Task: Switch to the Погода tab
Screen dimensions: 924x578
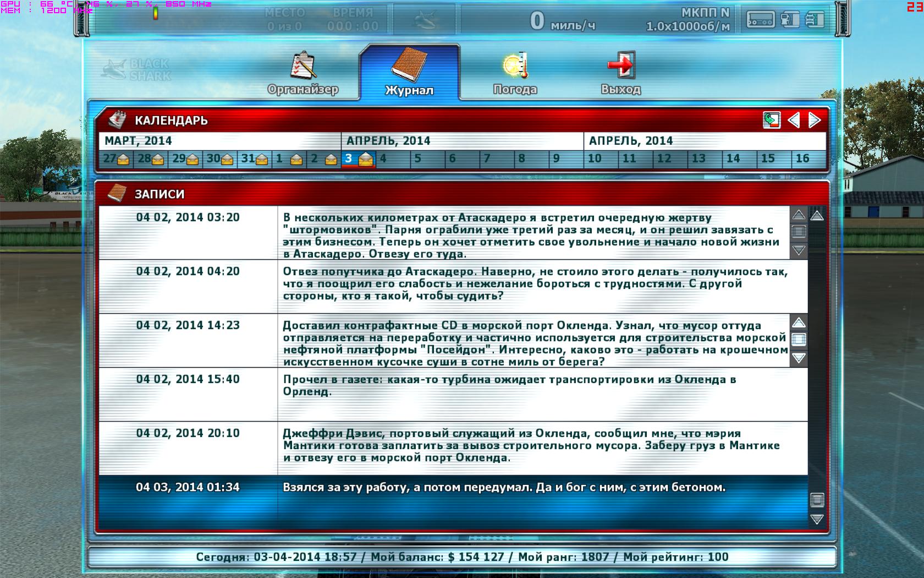Action: [515, 74]
